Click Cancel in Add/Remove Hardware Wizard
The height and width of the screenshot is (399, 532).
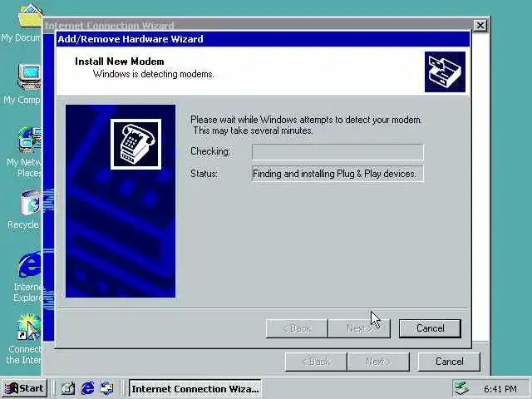pos(430,328)
